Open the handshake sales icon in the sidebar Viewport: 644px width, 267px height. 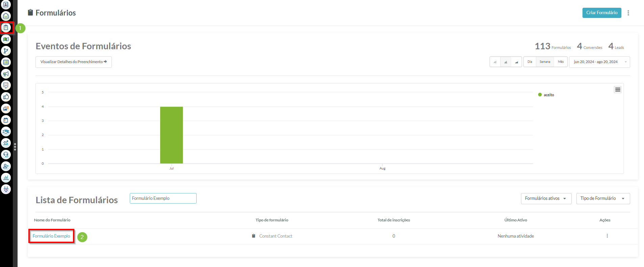(x=6, y=131)
